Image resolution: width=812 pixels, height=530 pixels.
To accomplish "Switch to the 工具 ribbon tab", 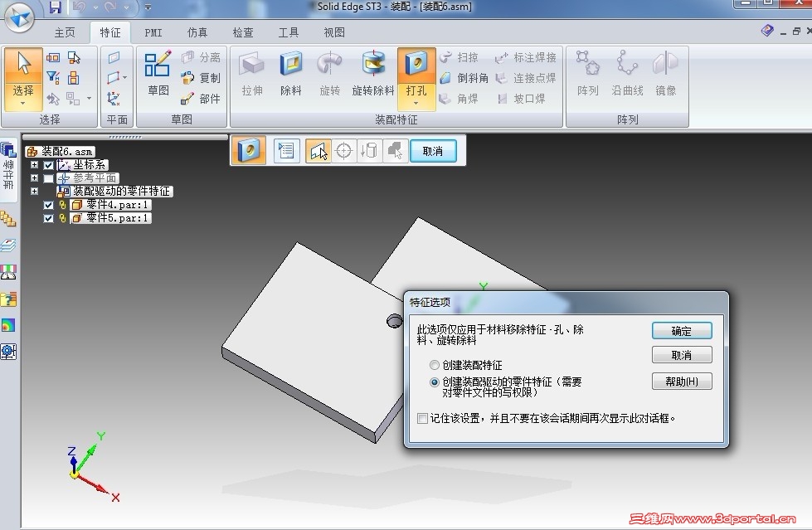I will pos(289,32).
